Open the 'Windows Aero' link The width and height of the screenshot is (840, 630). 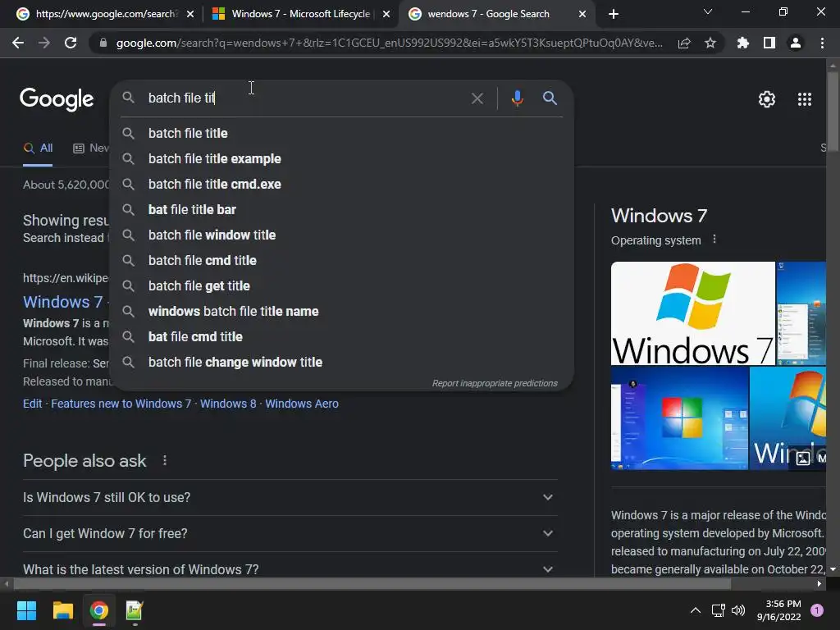pyautogui.click(x=302, y=404)
